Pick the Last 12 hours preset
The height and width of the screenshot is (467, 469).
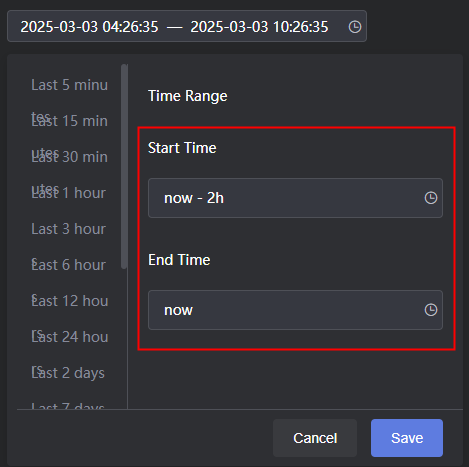(x=69, y=301)
